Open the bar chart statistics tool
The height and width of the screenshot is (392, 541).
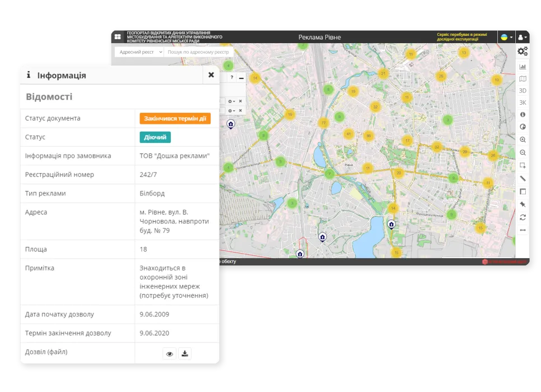(523, 67)
